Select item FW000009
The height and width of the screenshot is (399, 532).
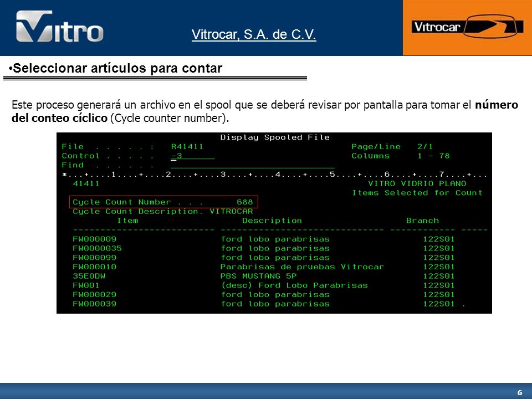pos(94,239)
